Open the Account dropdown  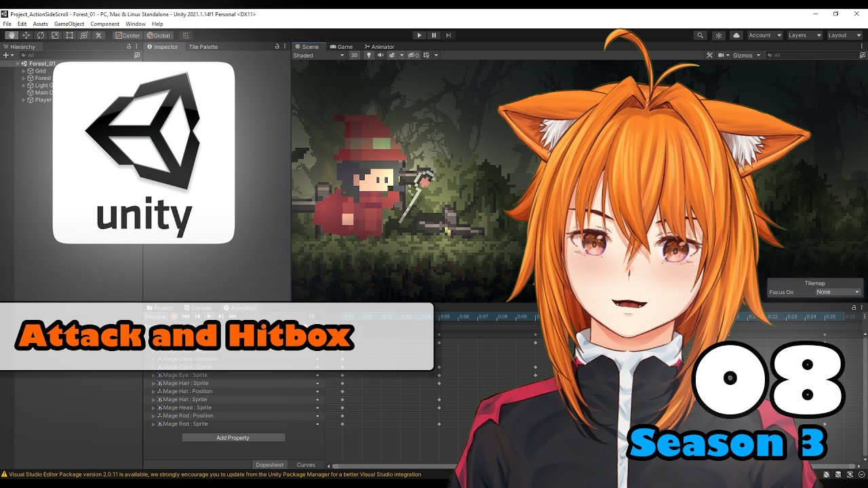pos(764,35)
